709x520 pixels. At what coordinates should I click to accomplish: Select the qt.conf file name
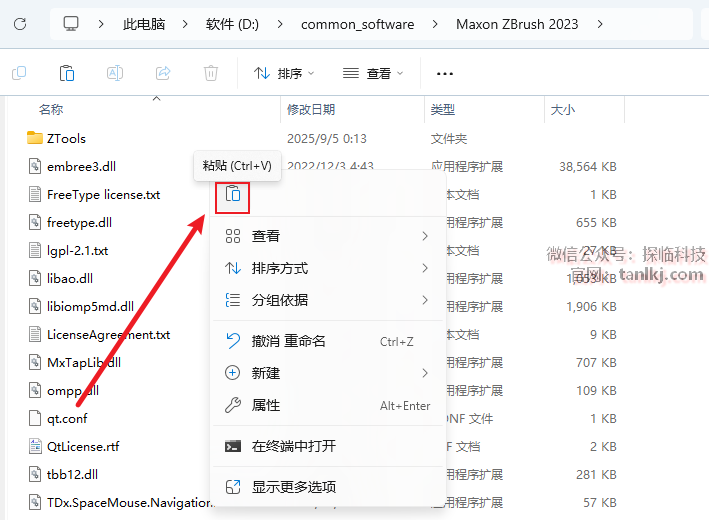[x=67, y=419]
